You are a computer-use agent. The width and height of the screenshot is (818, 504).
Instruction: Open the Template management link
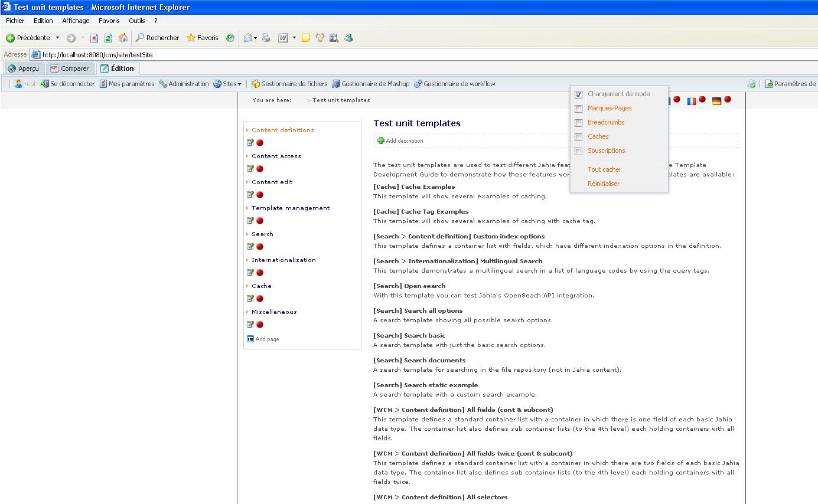click(x=291, y=208)
